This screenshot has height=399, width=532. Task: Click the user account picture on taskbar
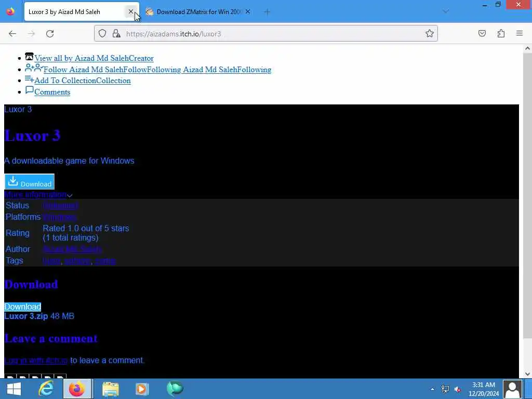point(512,389)
